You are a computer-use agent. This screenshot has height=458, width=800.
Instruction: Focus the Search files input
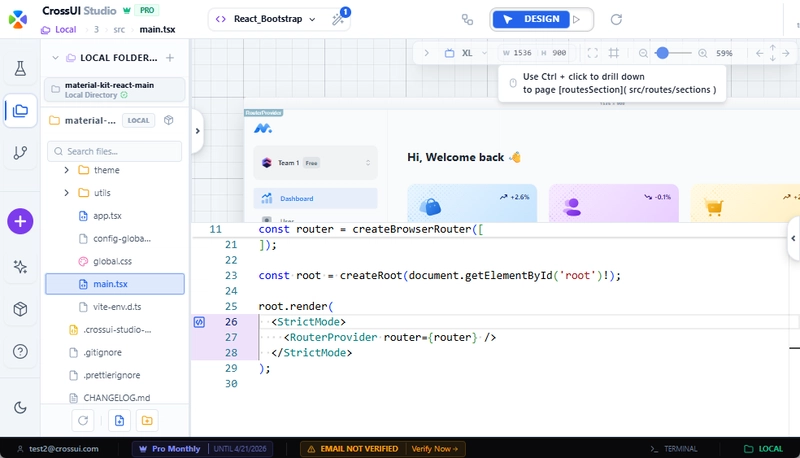point(115,151)
